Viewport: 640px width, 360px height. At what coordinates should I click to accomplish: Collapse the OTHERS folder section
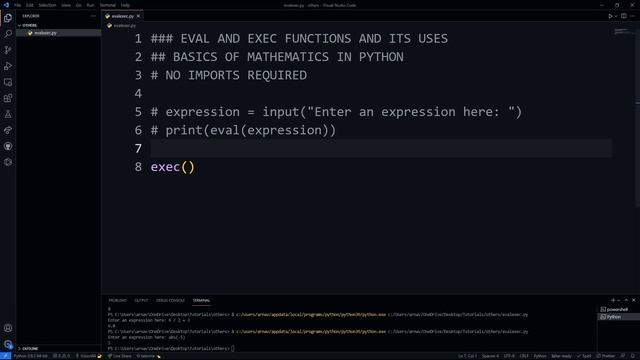(59, 25)
